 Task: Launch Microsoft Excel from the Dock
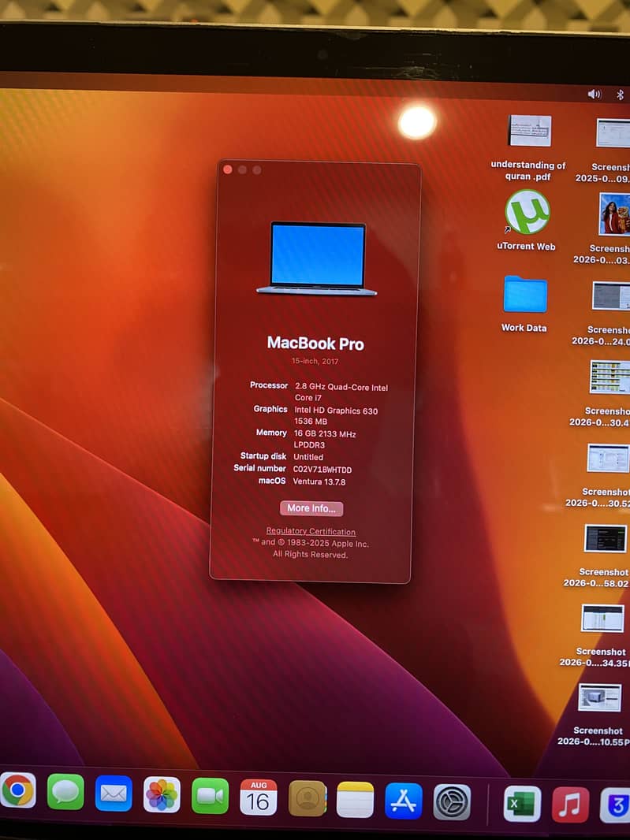pyautogui.click(x=522, y=804)
